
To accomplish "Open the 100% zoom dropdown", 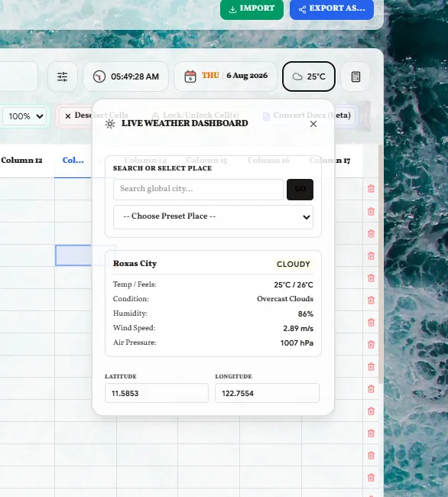I will tap(25, 116).
